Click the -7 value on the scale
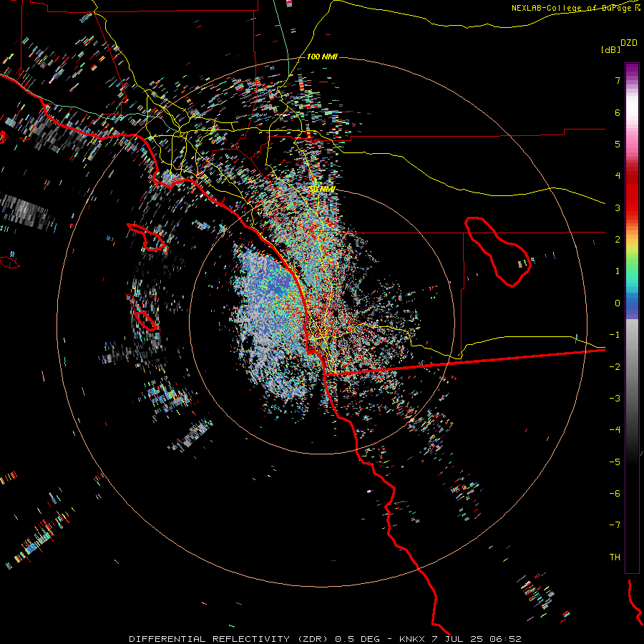The image size is (644, 644). pyautogui.click(x=615, y=525)
